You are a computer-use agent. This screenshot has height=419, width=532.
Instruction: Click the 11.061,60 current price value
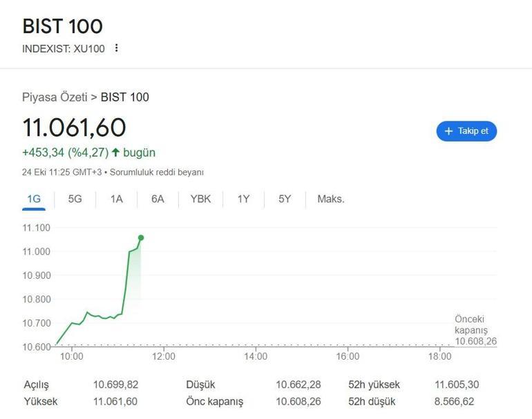(x=74, y=128)
